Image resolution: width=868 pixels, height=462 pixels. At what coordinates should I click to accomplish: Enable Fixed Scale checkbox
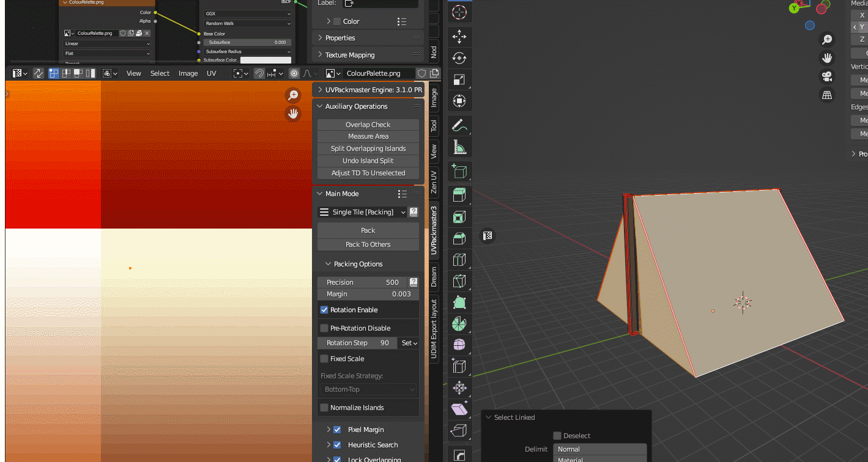[x=324, y=359]
